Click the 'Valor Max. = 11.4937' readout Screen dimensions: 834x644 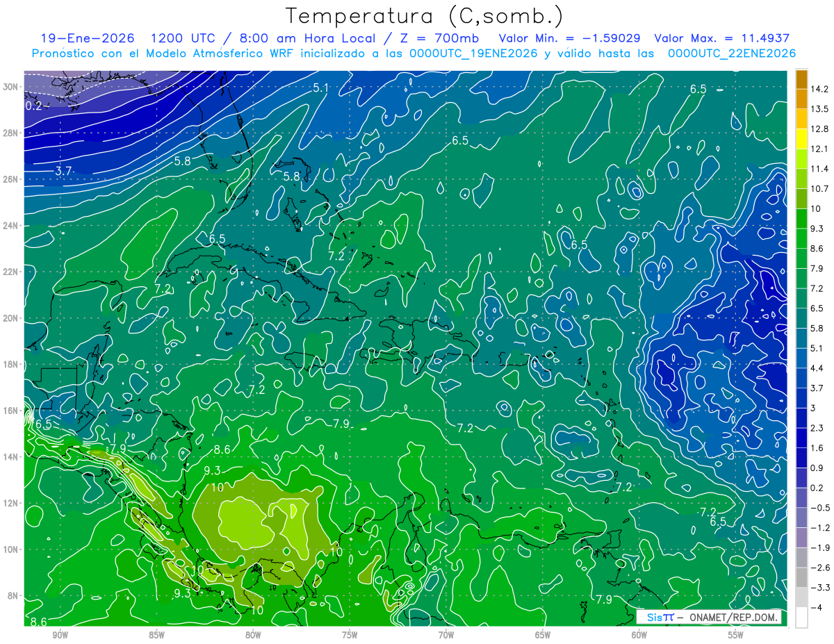[x=722, y=38]
